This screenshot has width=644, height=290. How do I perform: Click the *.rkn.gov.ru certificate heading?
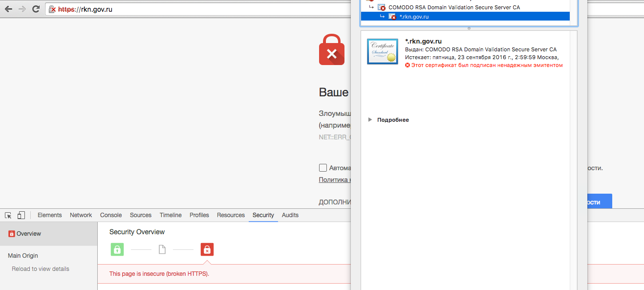click(424, 42)
